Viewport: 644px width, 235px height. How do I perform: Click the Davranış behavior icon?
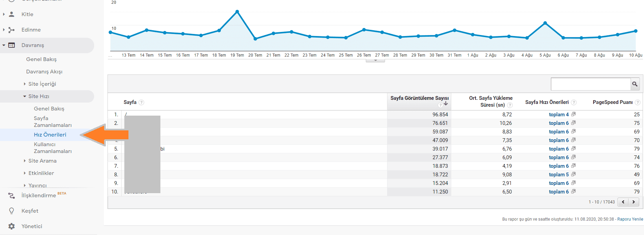(12, 45)
